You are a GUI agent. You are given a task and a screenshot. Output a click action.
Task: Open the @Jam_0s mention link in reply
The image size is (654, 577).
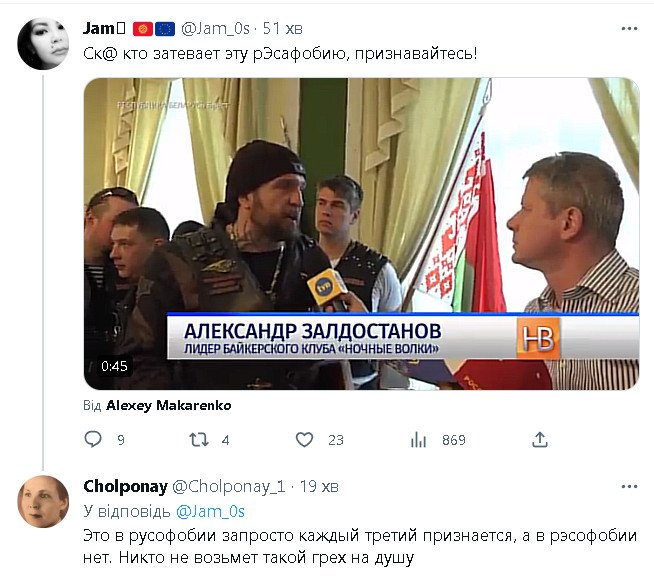point(210,511)
